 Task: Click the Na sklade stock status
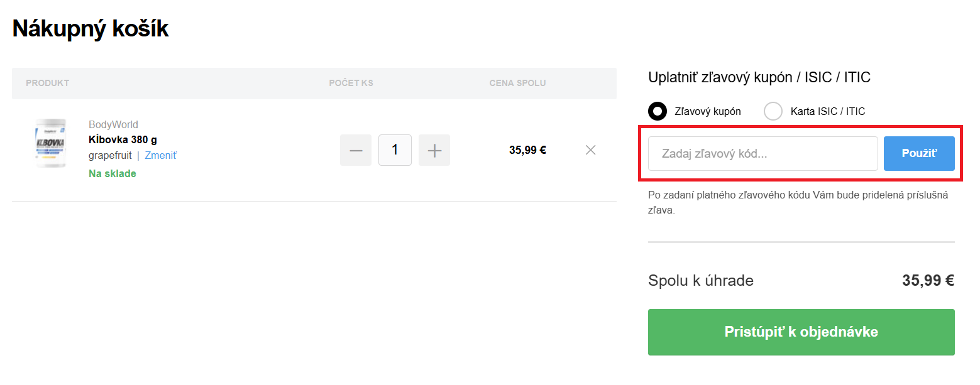[x=112, y=173]
